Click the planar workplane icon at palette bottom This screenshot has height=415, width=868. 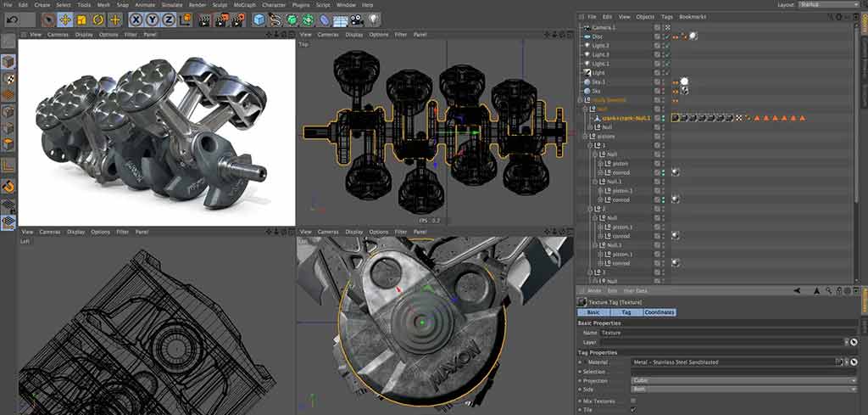coord(8,222)
